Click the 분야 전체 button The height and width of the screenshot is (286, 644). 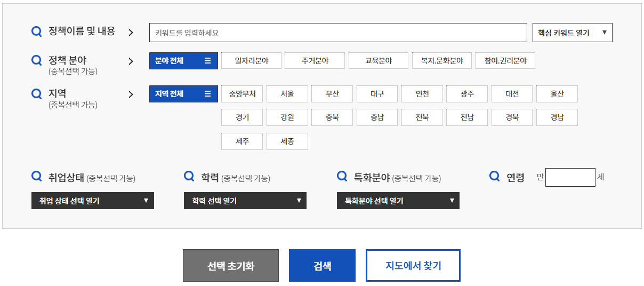click(x=183, y=61)
